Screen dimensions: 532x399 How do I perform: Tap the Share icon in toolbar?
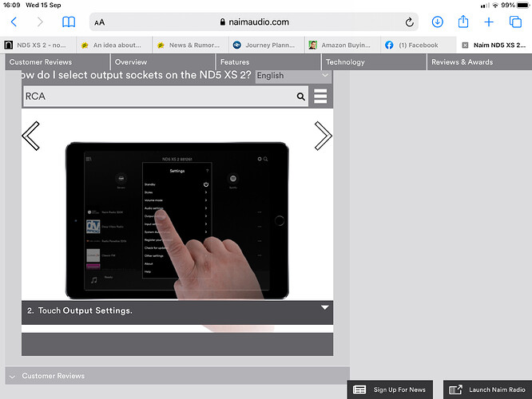click(x=463, y=22)
